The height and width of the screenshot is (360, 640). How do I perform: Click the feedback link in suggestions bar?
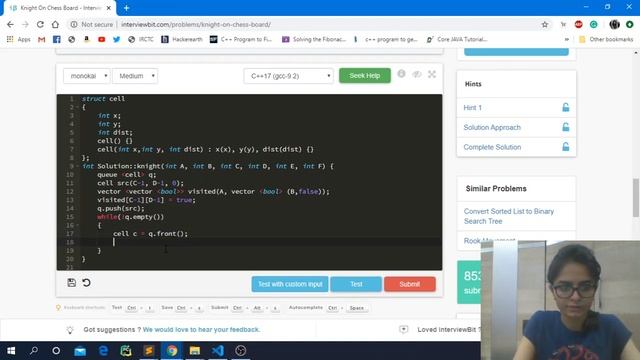point(201,329)
